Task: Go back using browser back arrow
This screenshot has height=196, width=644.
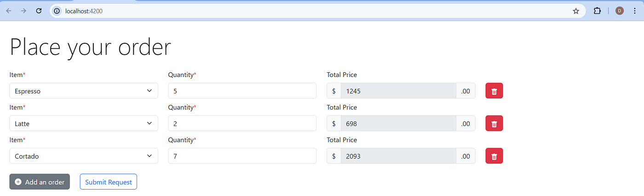Action: (9, 11)
